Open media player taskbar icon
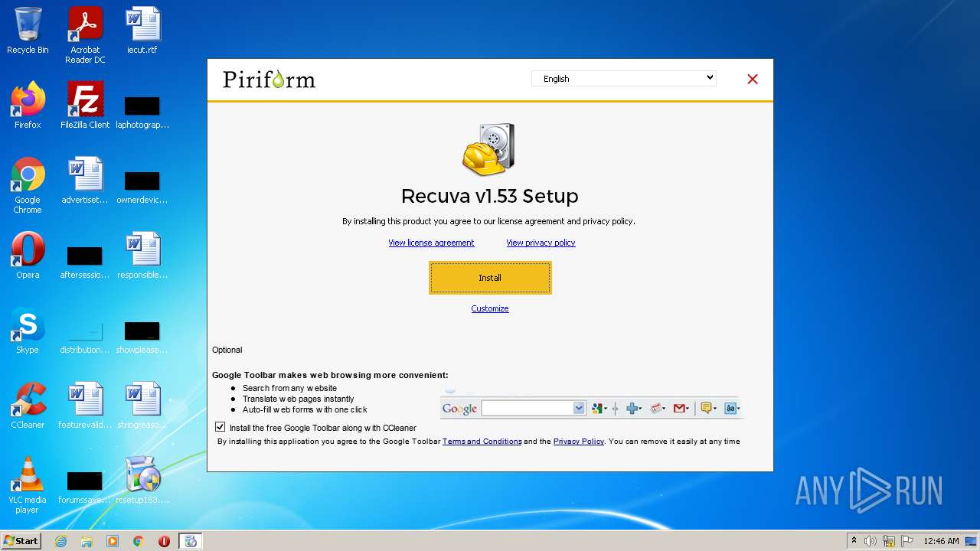980x551 pixels. (x=113, y=541)
